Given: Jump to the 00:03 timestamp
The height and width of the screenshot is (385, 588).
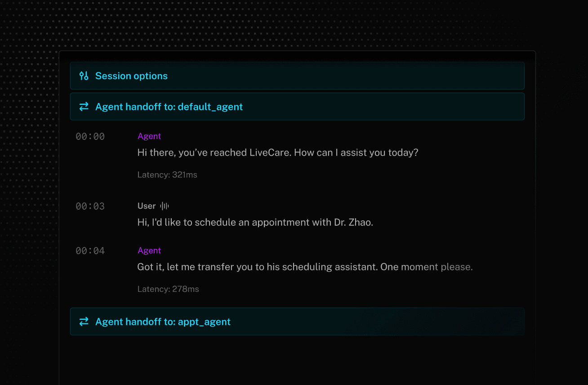Looking at the screenshot, I should [90, 206].
